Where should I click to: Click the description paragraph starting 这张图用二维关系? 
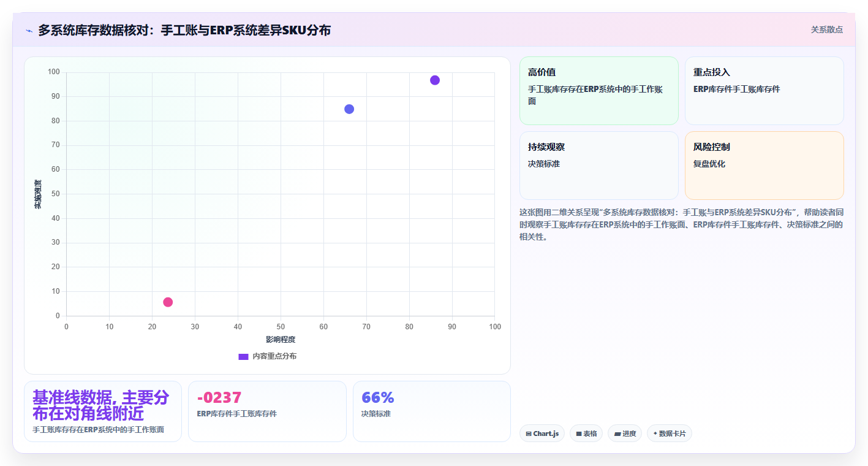tap(681, 224)
